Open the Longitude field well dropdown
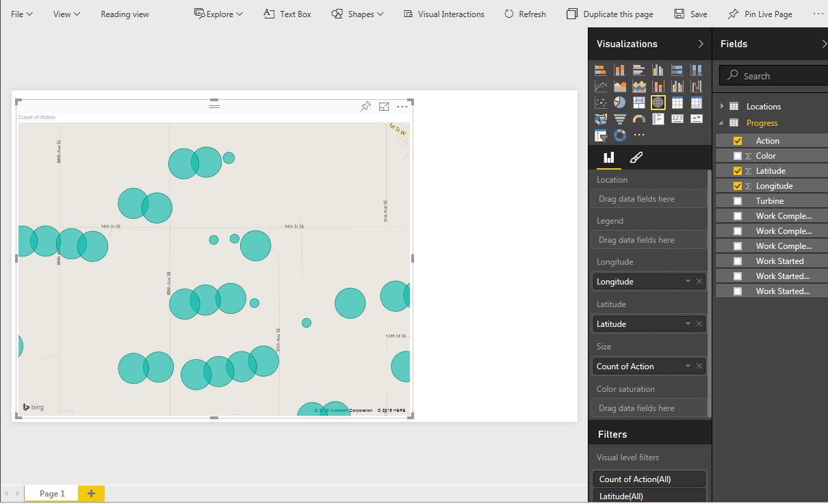The width and height of the screenshot is (828, 504). (x=688, y=282)
